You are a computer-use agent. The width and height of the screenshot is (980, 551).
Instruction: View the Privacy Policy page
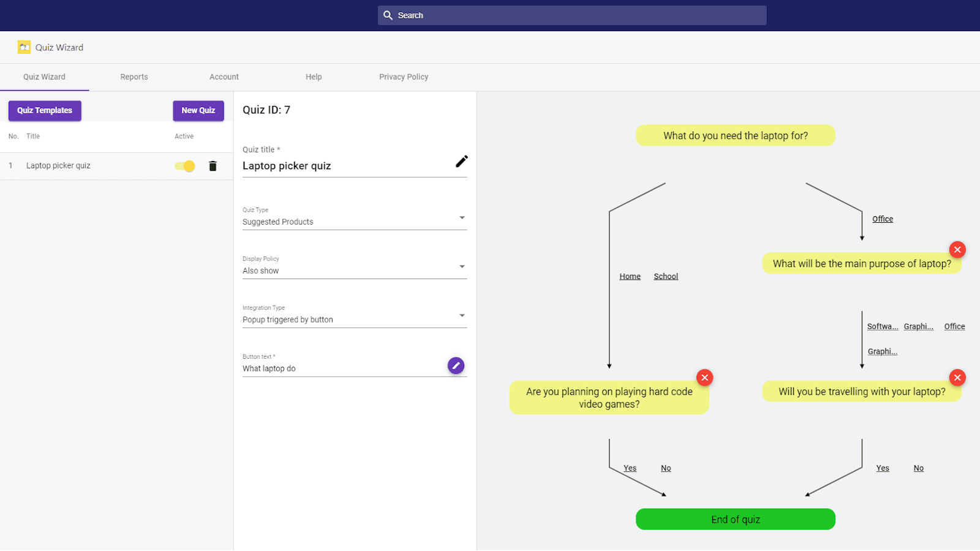point(403,77)
